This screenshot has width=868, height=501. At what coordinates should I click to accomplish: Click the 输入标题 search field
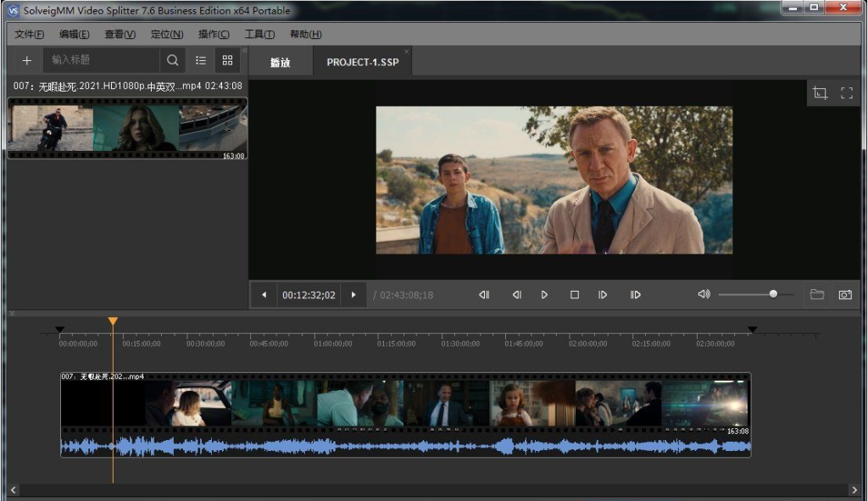tap(102, 60)
